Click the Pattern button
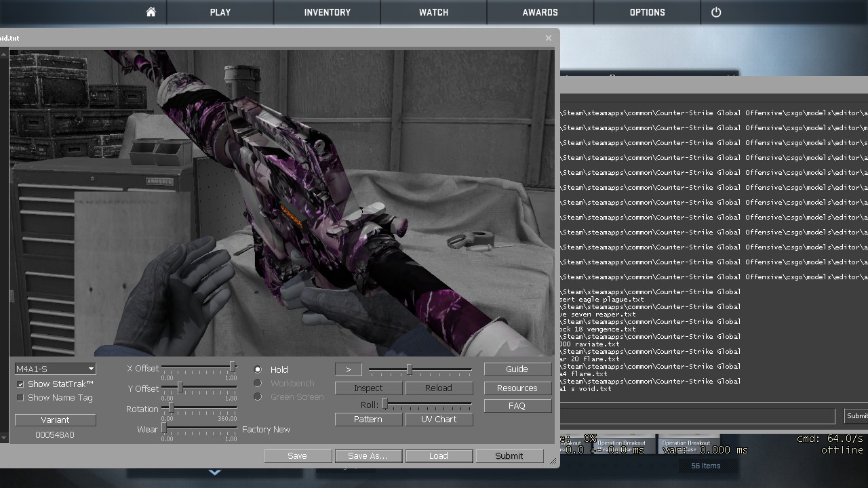The height and width of the screenshot is (488, 868). [x=368, y=420]
